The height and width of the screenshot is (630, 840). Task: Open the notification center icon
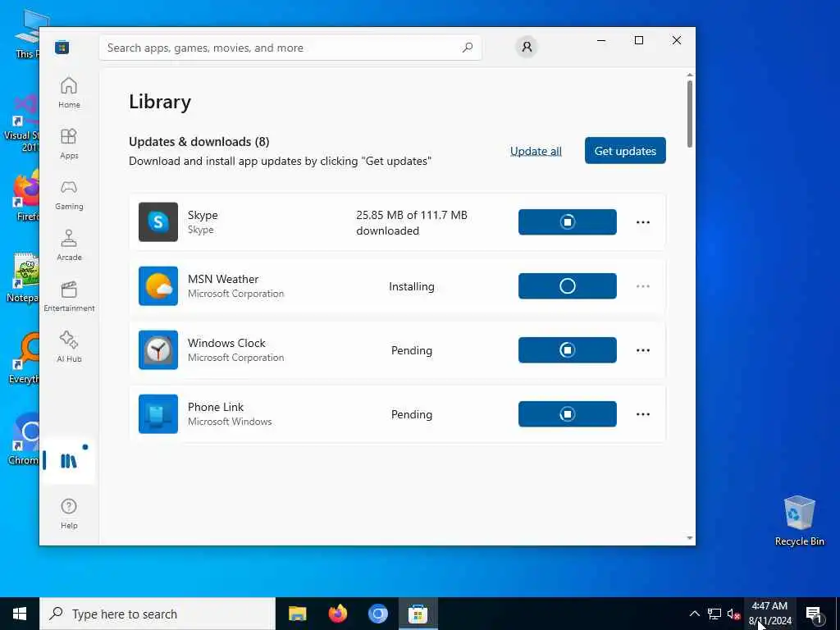point(815,614)
